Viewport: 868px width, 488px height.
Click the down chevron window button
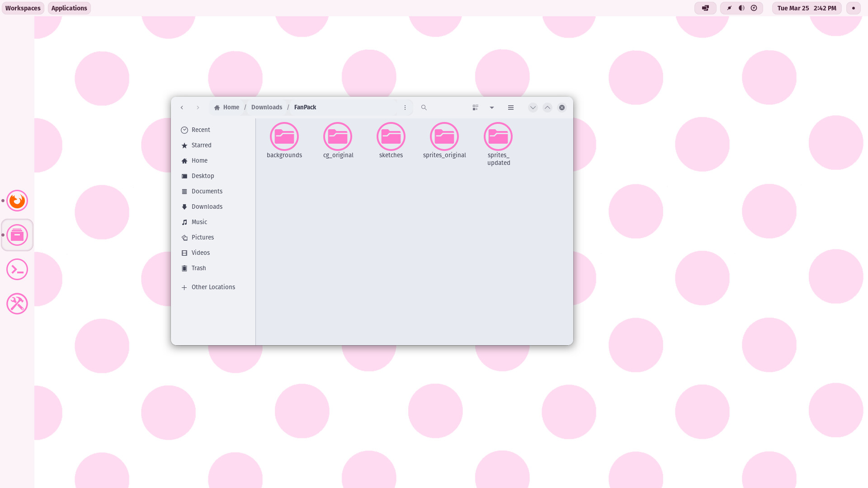tap(533, 107)
